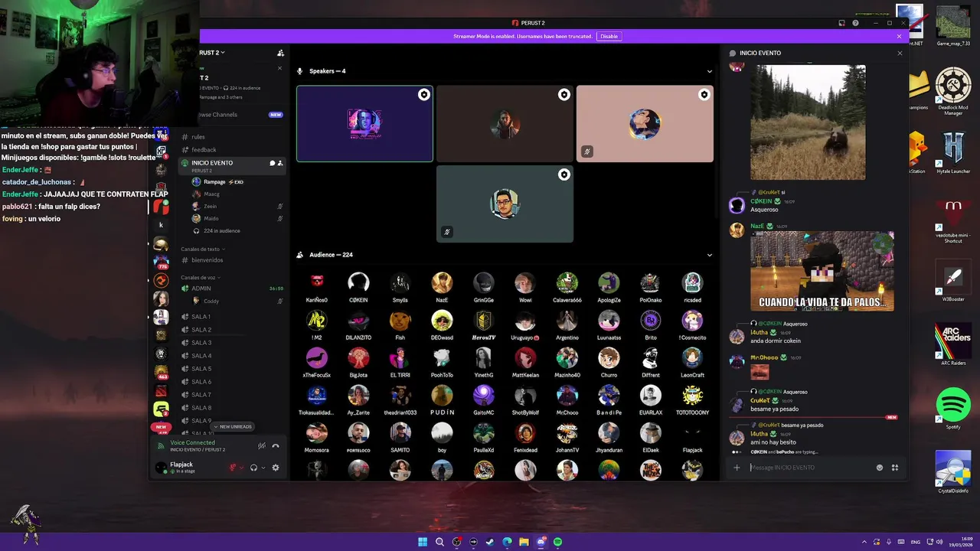Click NazE audience member avatar
This screenshot has height=551, width=980.
coord(442,282)
